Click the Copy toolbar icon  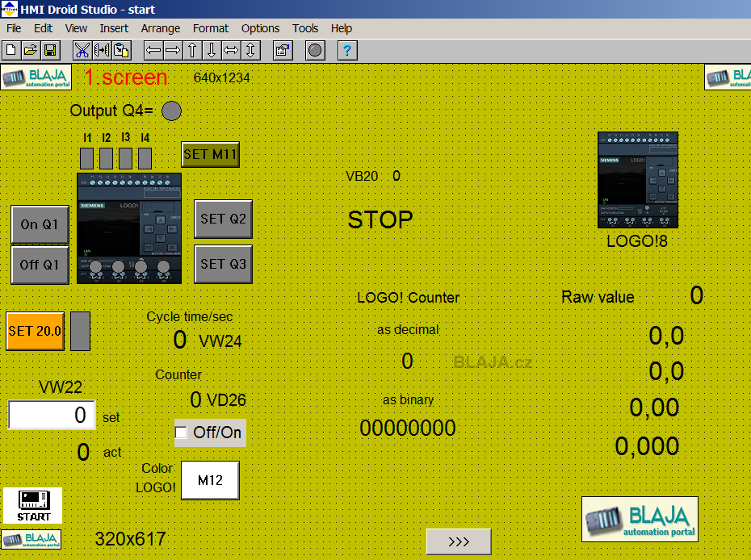coord(102,50)
